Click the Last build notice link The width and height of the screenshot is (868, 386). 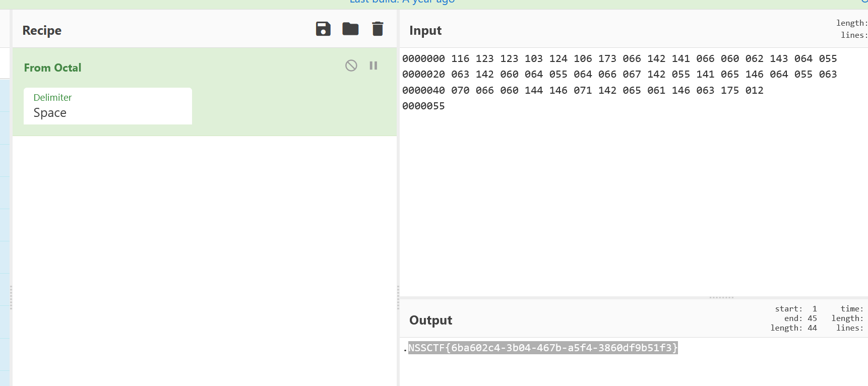point(402,2)
